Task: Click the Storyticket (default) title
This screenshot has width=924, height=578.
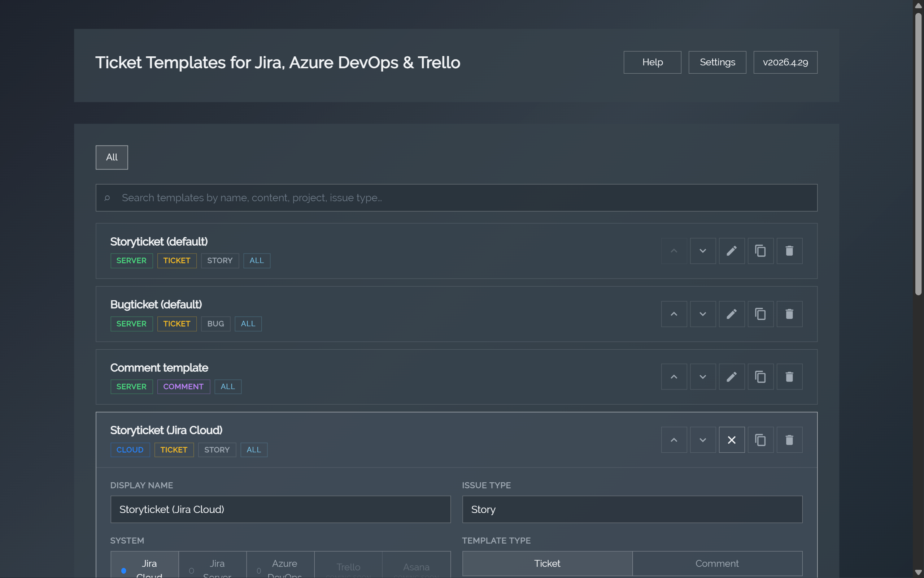Action: 159,242
